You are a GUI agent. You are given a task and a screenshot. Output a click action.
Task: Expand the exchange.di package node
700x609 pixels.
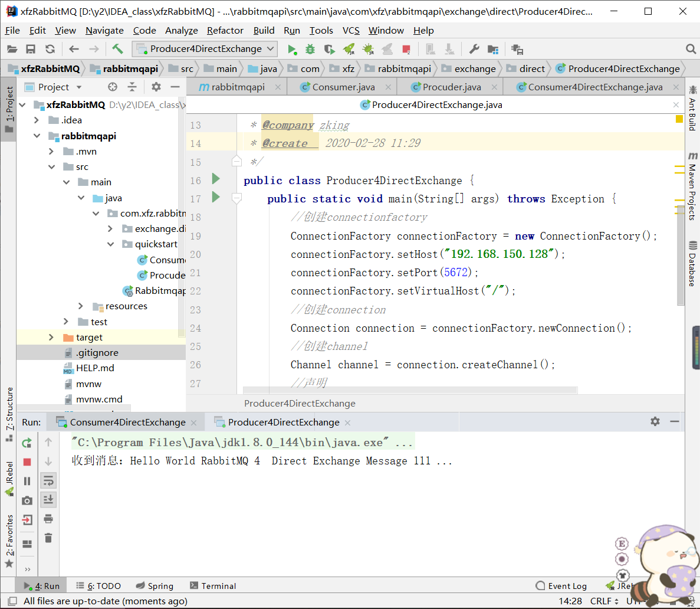tap(110, 229)
